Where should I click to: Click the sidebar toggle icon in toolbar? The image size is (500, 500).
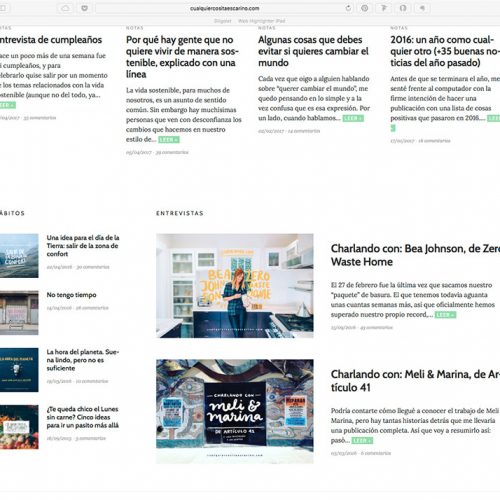3,8
